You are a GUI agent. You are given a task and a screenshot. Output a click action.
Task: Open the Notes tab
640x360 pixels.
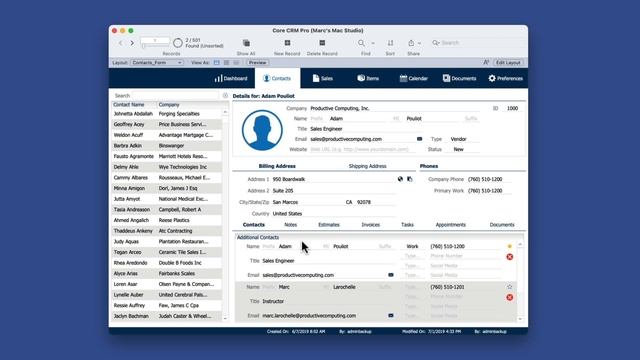tap(290, 224)
